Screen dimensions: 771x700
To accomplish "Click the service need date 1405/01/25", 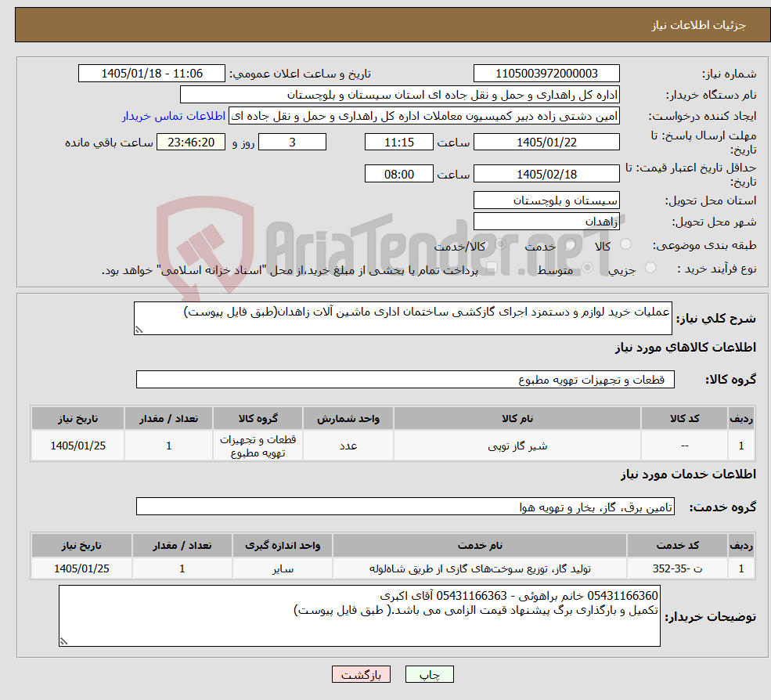I will click(x=81, y=568).
